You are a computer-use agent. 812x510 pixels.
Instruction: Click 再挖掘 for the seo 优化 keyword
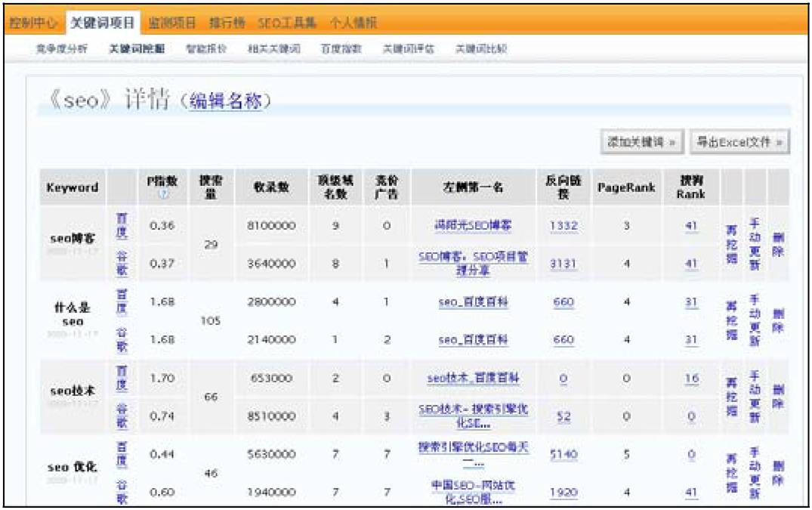[731, 473]
